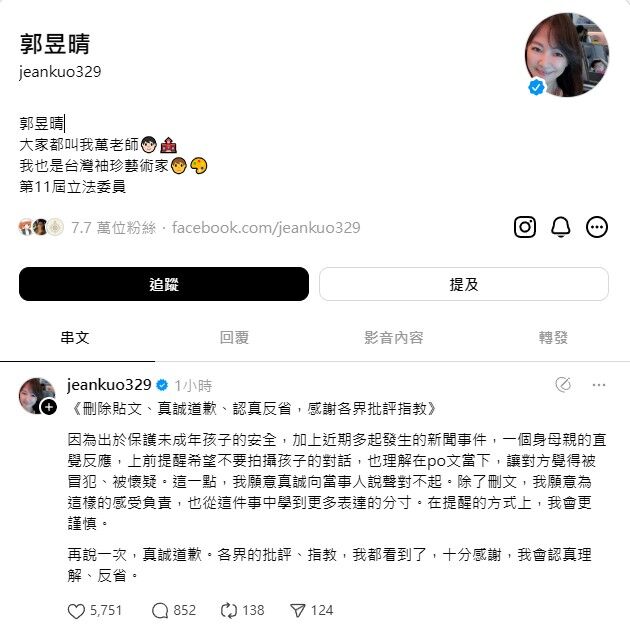
Task: Click the blue verified badge on profile photo
Action: (x=536, y=87)
